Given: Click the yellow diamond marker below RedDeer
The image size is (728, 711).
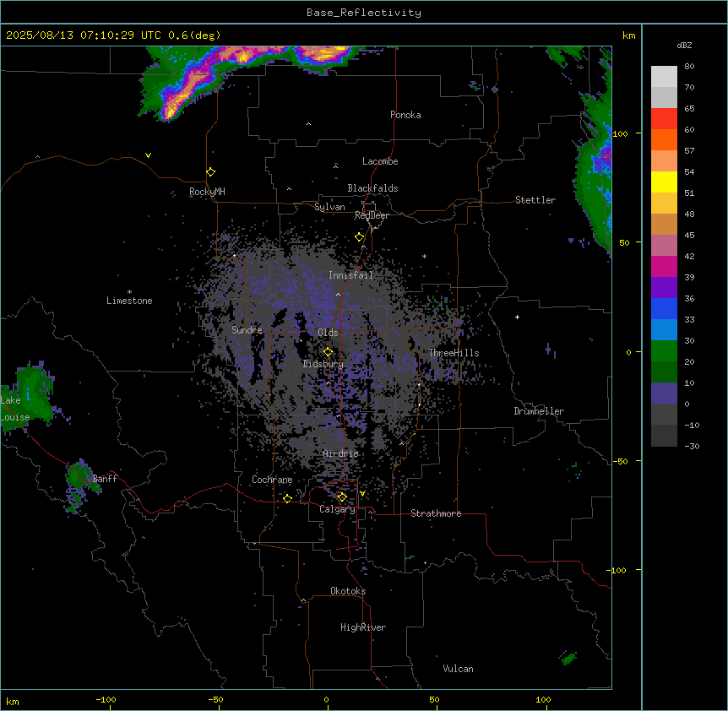Looking at the screenshot, I should [x=360, y=237].
